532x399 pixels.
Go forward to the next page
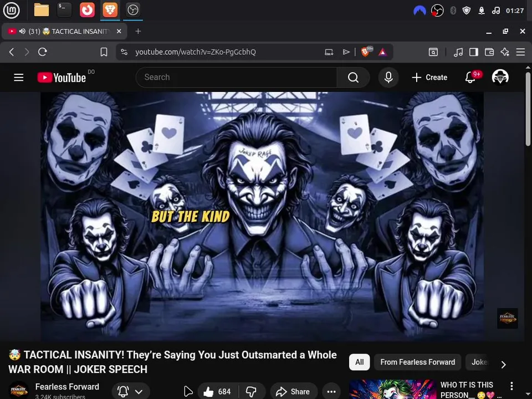27,52
